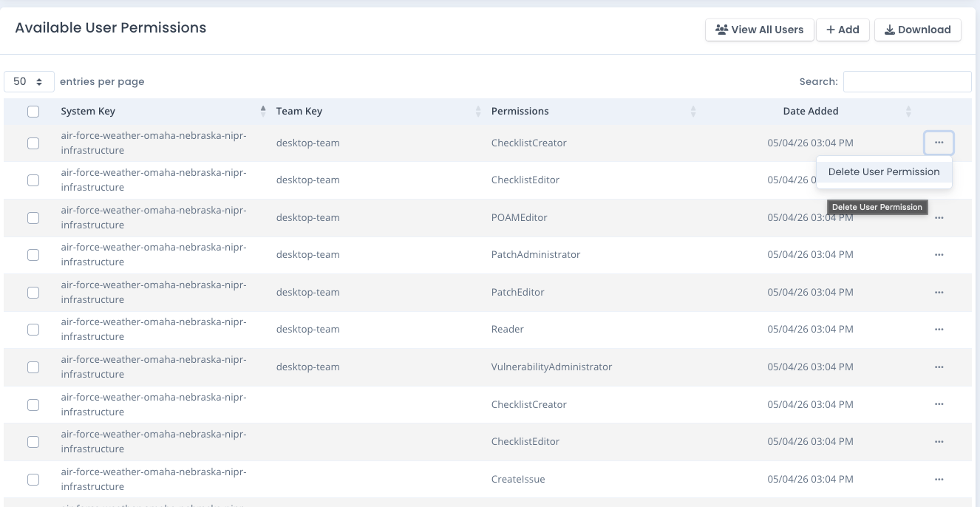The image size is (980, 507).
Task: Sort by Date Added column arrows
Action: pos(908,111)
